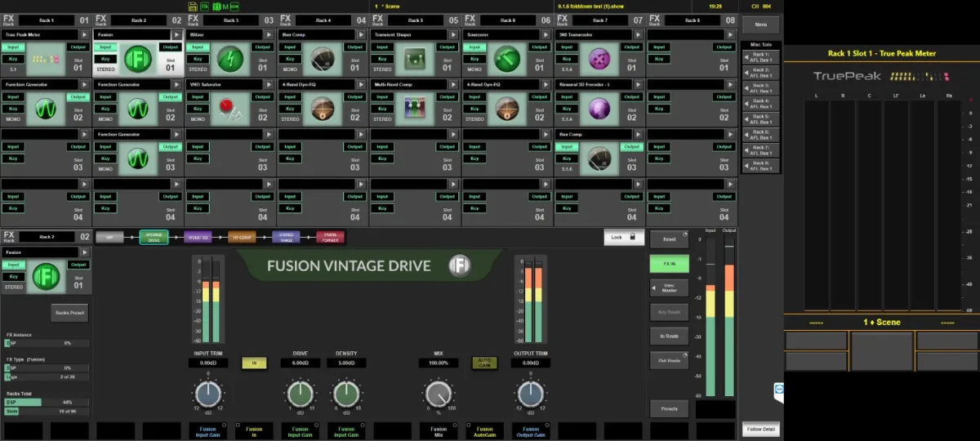980x441 pixels.
Task: Select Binaural 3D Encoder icon in Rack 7
Action: [599, 108]
